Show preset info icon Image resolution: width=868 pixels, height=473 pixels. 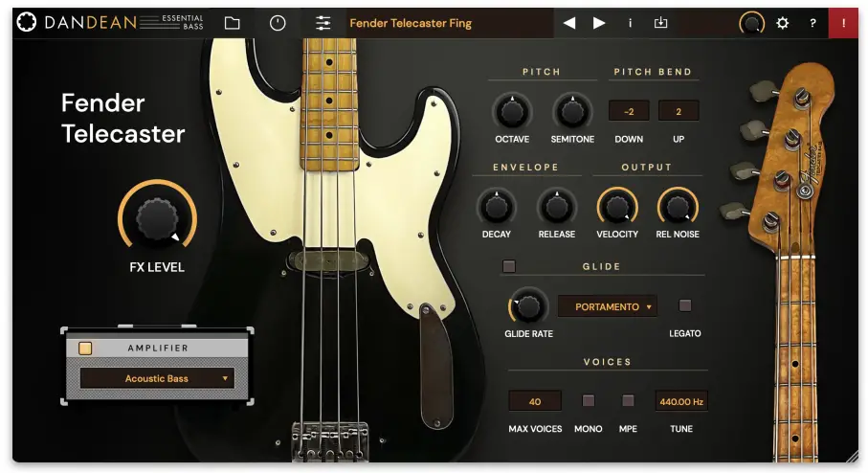point(630,23)
